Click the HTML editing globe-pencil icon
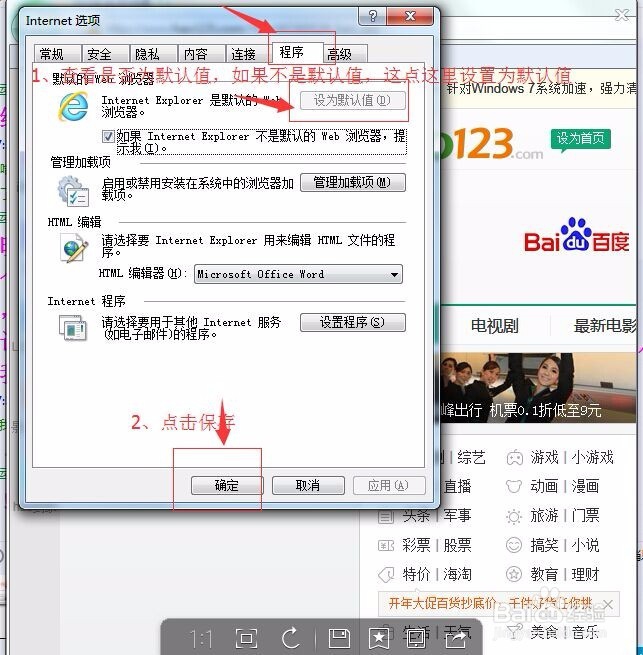643x655 pixels. tap(74, 247)
